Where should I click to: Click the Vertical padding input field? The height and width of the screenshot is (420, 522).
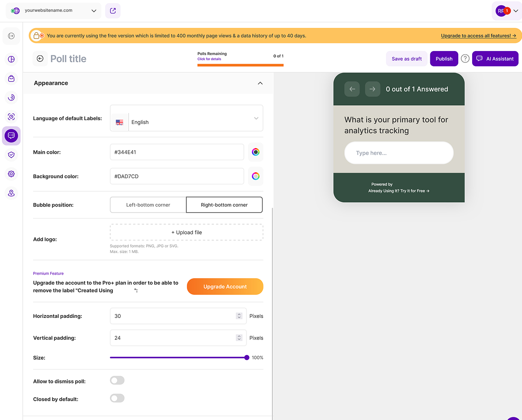[178, 338]
